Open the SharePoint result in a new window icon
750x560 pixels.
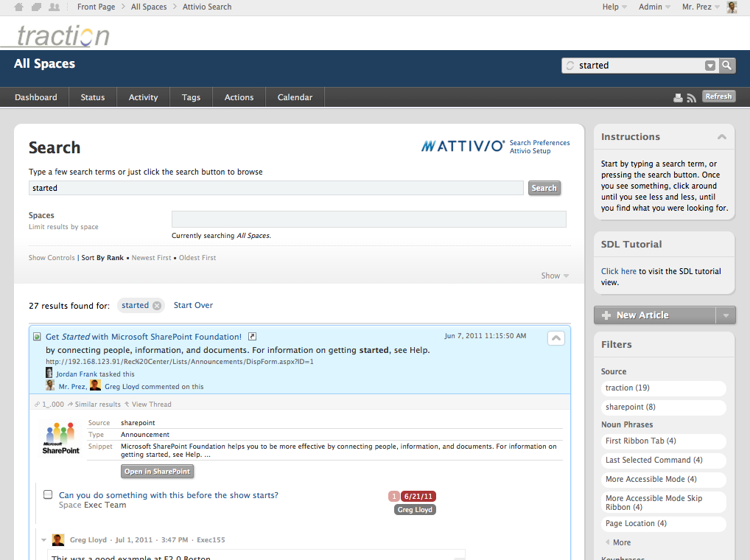(x=252, y=336)
